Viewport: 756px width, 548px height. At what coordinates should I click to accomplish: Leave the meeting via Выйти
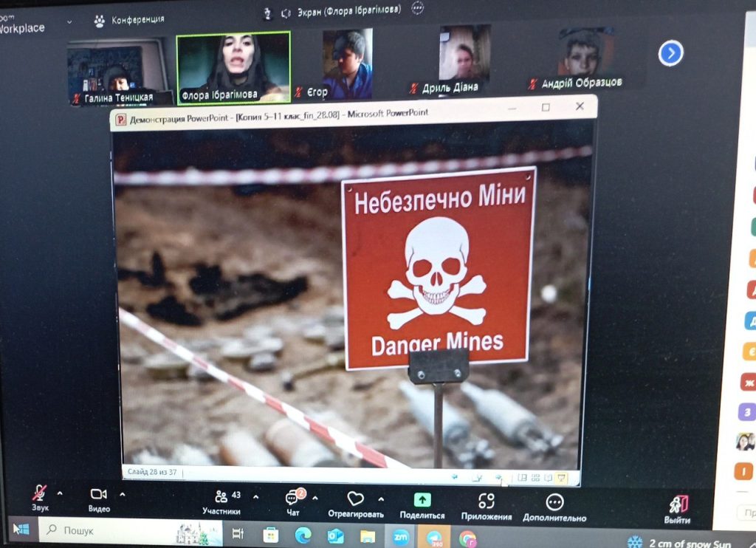tap(678, 510)
